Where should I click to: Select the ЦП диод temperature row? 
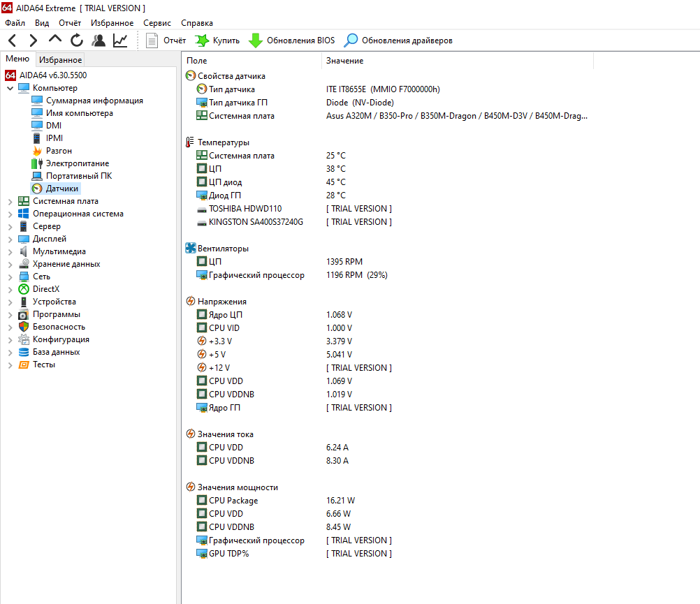(x=225, y=182)
